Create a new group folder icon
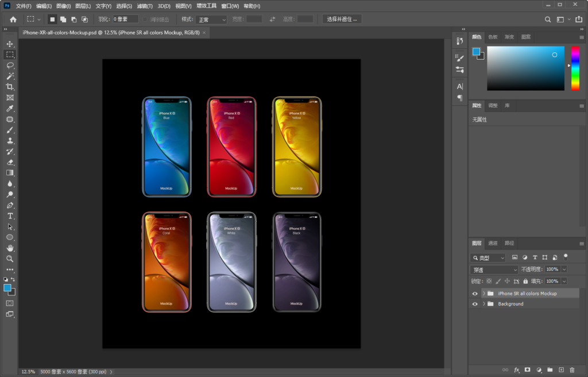Screen dimensions: 588x377 550,370
